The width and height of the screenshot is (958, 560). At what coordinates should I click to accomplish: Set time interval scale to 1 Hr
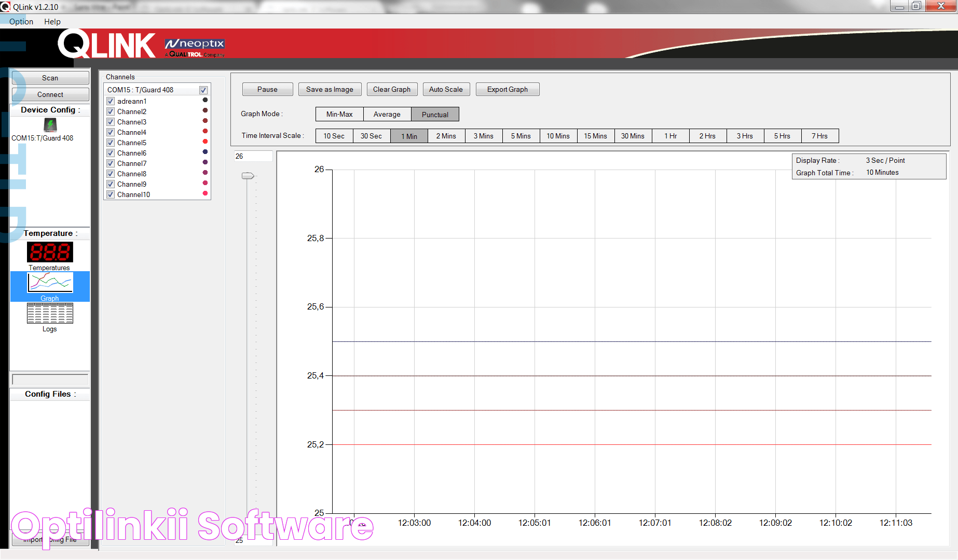[670, 136]
